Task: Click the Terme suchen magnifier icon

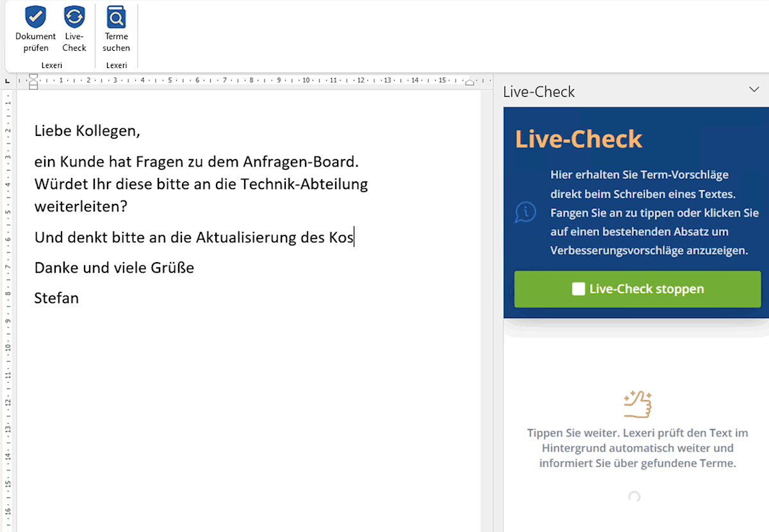Action: click(x=116, y=17)
